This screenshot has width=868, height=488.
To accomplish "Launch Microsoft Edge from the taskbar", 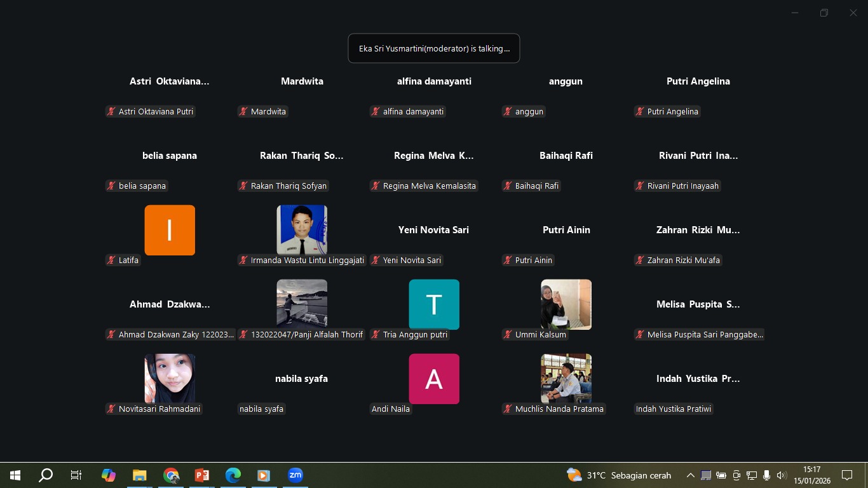I will pyautogui.click(x=233, y=475).
